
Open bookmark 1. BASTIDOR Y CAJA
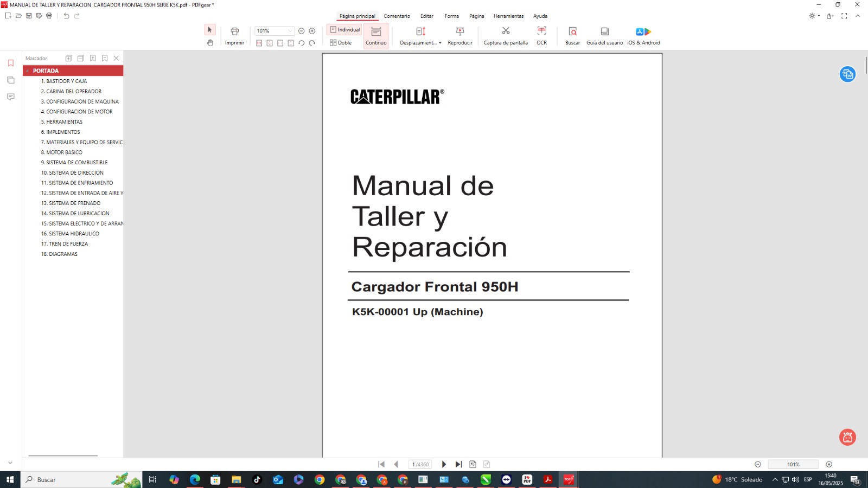(x=64, y=81)
